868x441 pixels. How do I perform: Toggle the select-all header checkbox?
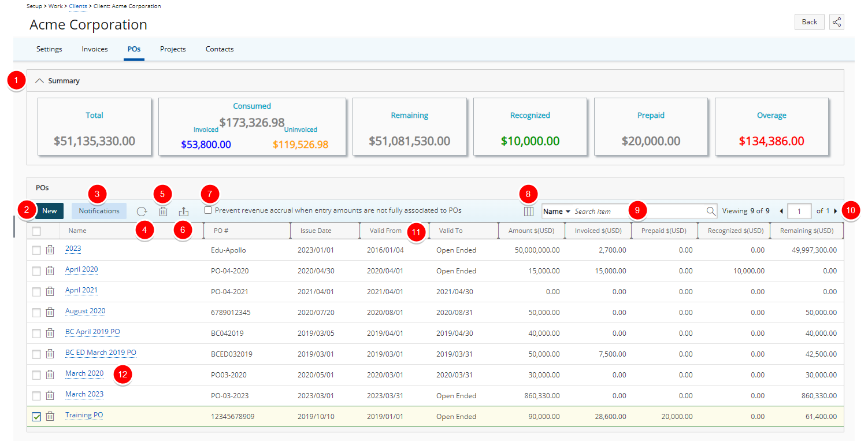pyautogui.click(x=36, y=231)
